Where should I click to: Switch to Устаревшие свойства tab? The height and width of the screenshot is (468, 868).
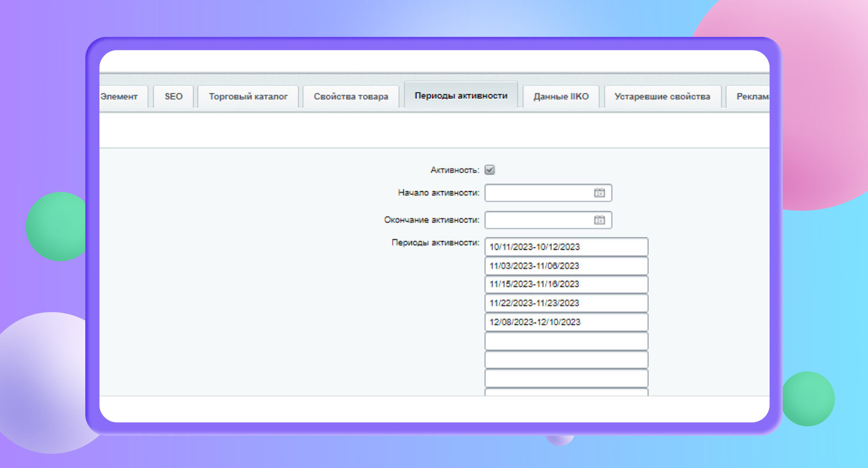pyautogui.click(x=663, y=96)
